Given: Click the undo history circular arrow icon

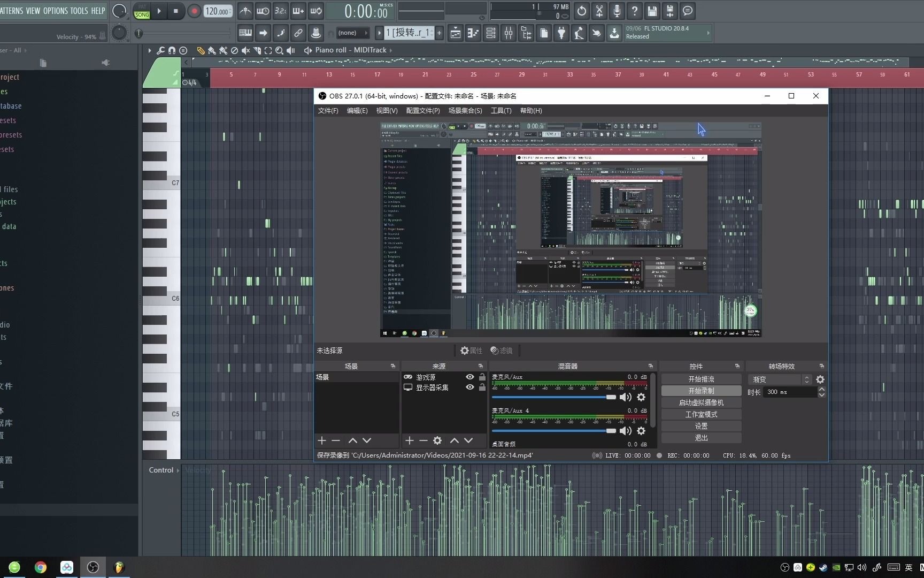Looking at the screenshot, I should 581,11.
